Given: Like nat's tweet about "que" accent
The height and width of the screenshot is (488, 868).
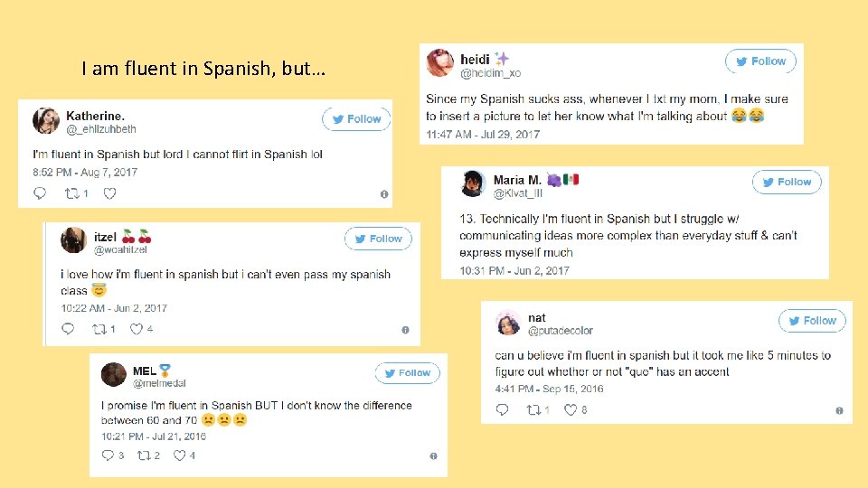Looking at the screenshot, I should click(571, 410).
